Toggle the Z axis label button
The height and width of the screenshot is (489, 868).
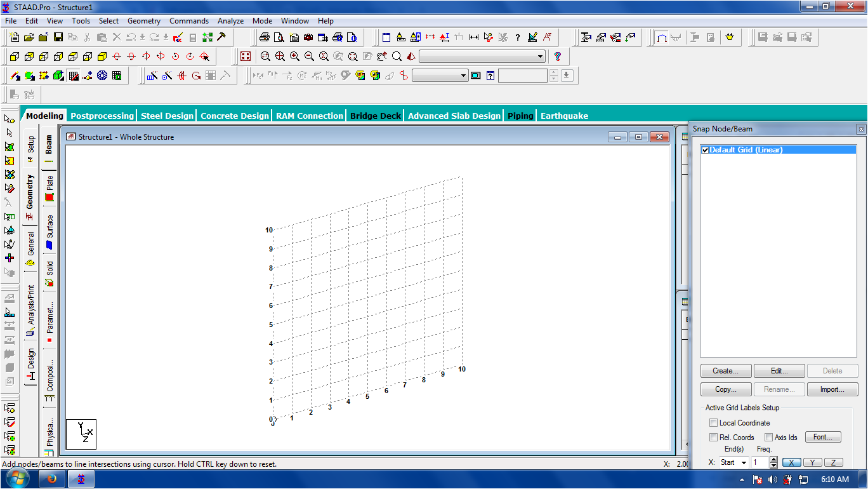[833, 462]
